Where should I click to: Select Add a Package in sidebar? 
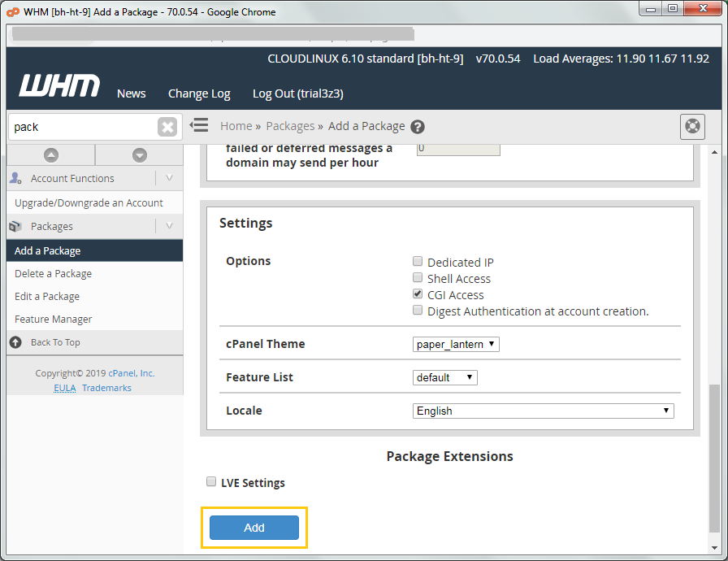[95, 250]
